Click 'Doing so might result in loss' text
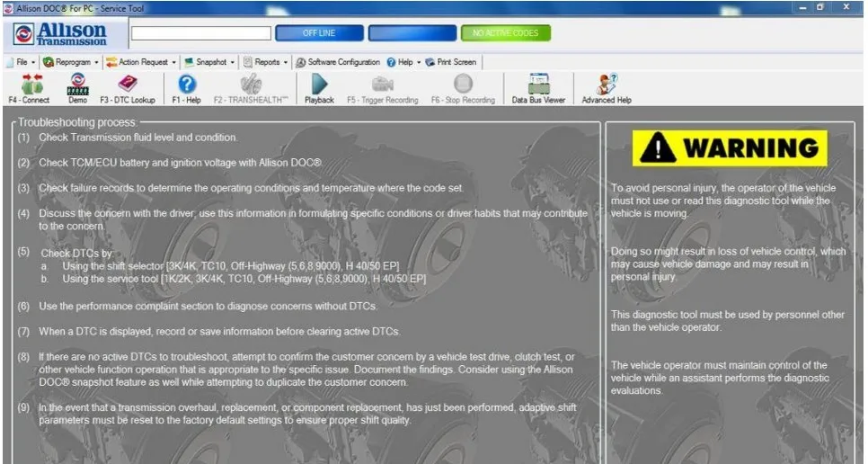 point(728,264)
